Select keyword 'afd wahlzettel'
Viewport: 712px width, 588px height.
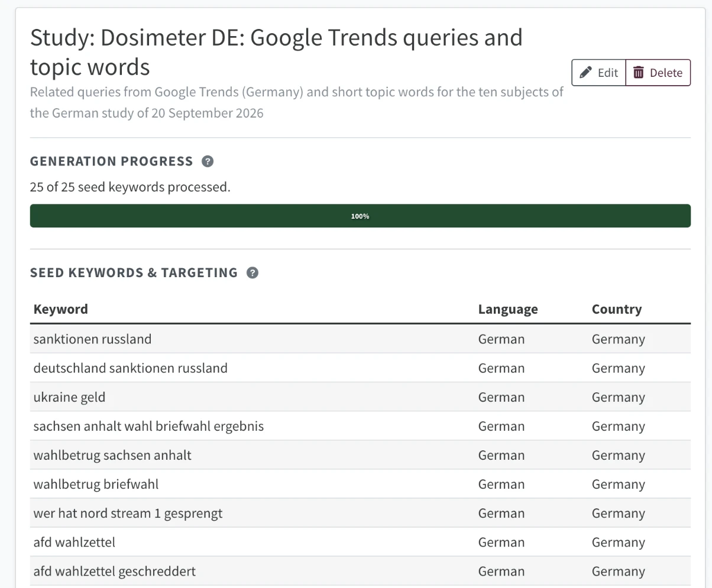(75, 542)
